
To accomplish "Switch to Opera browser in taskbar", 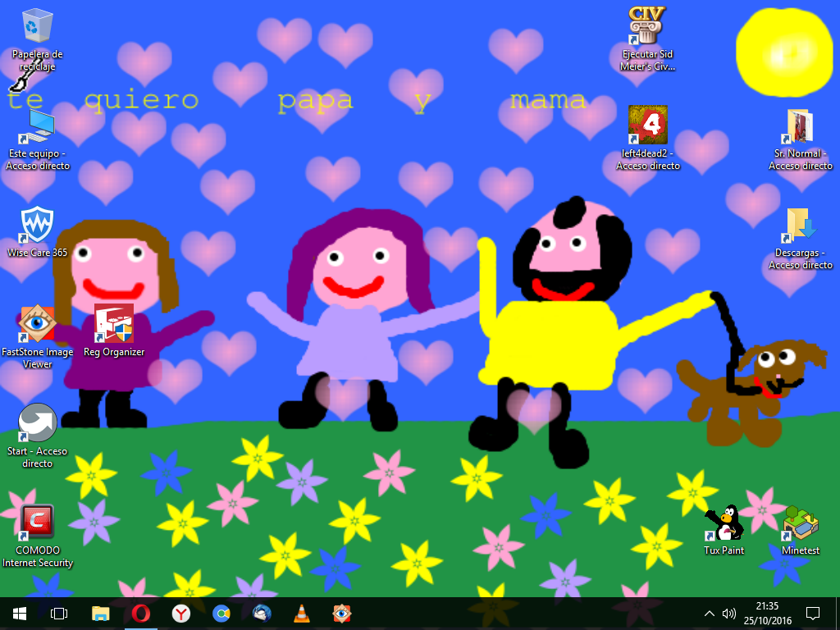I will (141, 614).
